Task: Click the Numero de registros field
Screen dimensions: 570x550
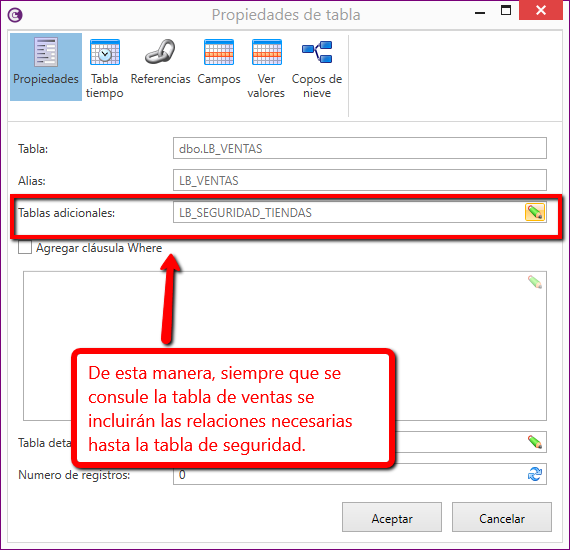Action: coord(349,474)
